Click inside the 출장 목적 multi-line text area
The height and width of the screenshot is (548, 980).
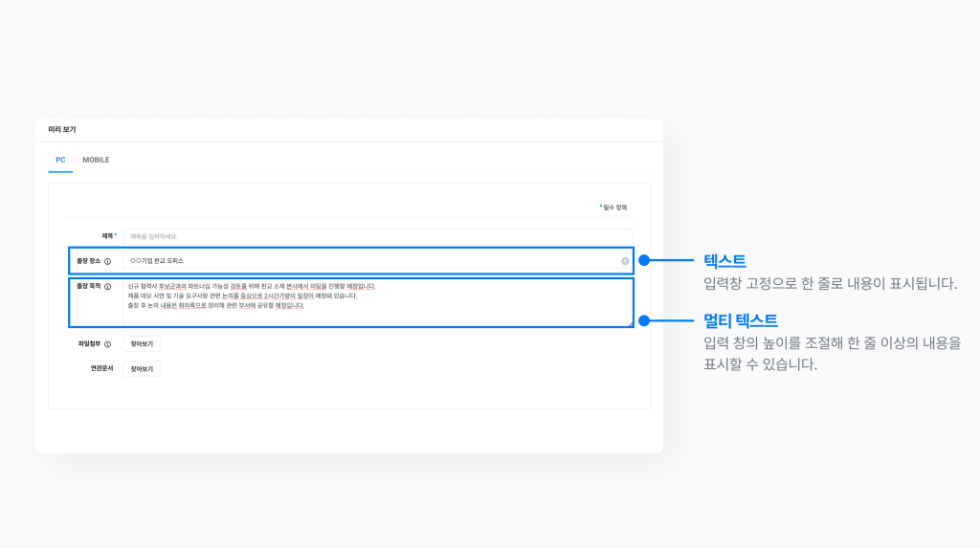click(x=377, y=302)
